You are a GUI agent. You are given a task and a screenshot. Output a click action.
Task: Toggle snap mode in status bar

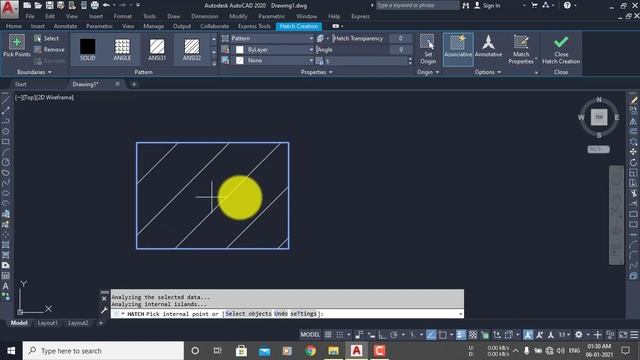340,335
